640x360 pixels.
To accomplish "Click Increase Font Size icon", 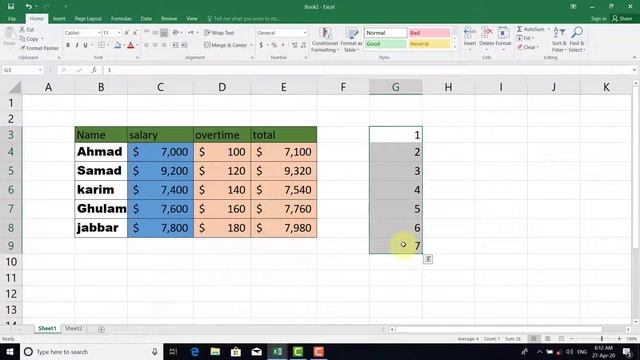I will (x=127, y=33).
